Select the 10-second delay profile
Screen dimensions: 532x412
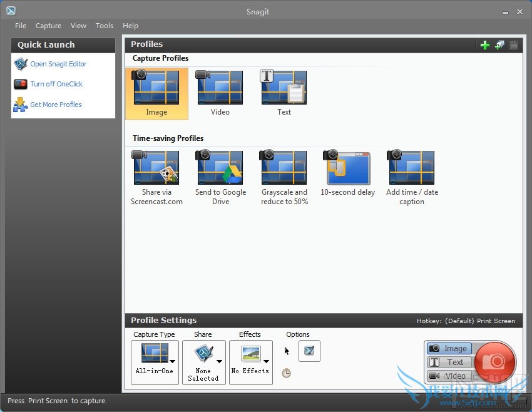coord(347,169)
